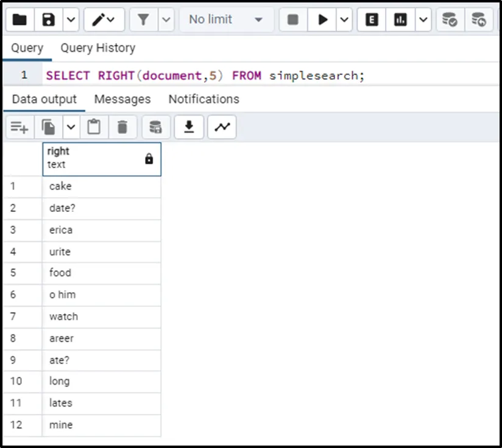Screen dimensions: 502x448
Task: Click the Rollback database icon
Action: tap(479, 20)
